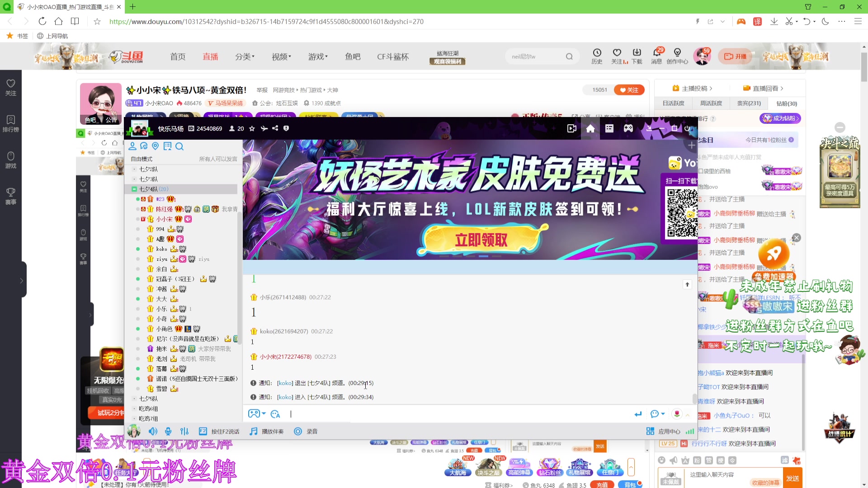Collapse the 七夕4队 channel group

[135, 189]
